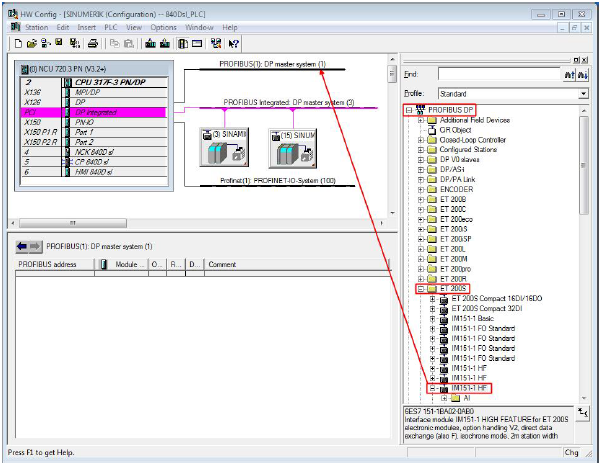Click the New station toolbar icon
Image resolution: width=600 pixels, height=464 pixels.
pyautogui.click(x=19, y=44)
